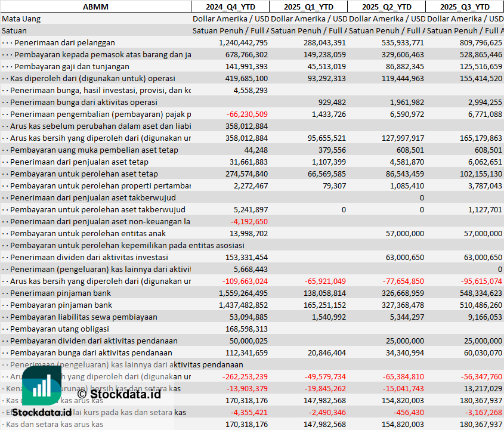Click the negative value -4,192,650
The height and width of the screenshot is (430, 504).
[x=249, y=221]
